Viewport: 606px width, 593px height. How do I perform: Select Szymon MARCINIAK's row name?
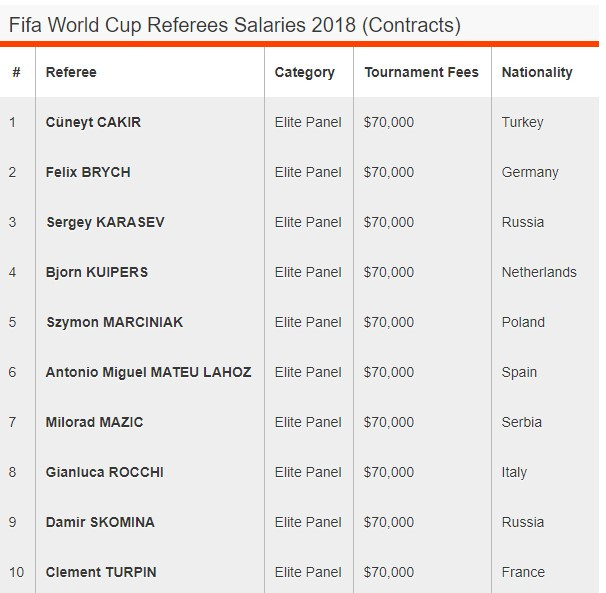coord(114,322)
